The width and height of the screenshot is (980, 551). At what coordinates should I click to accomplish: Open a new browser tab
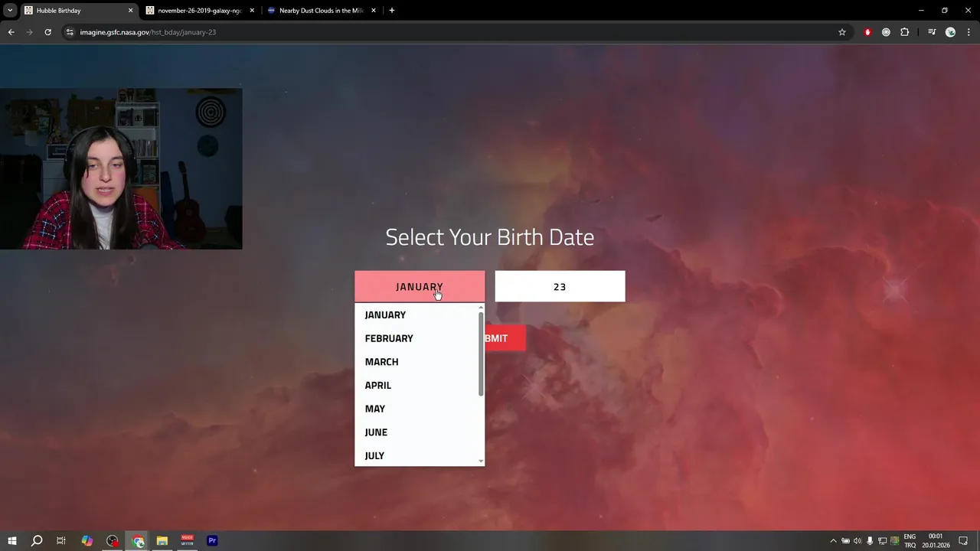[x=392, y=11]
